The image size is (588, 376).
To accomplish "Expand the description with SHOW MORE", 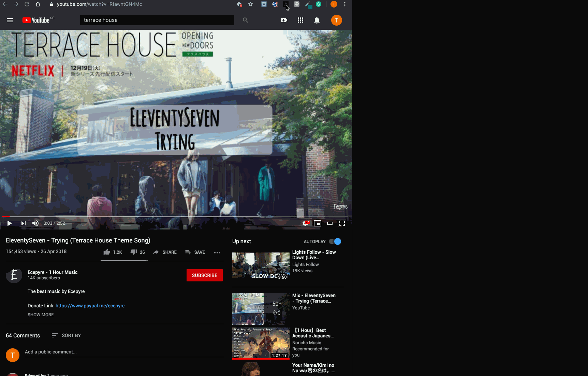I will coord(41,315).
